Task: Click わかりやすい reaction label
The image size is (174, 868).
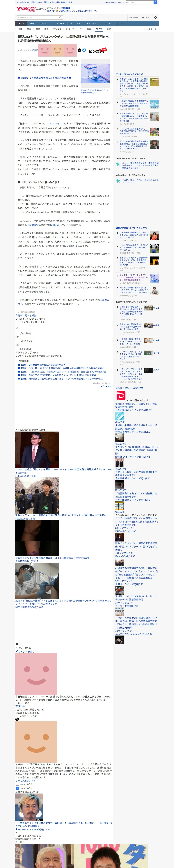Action: (x=26, y=341)
